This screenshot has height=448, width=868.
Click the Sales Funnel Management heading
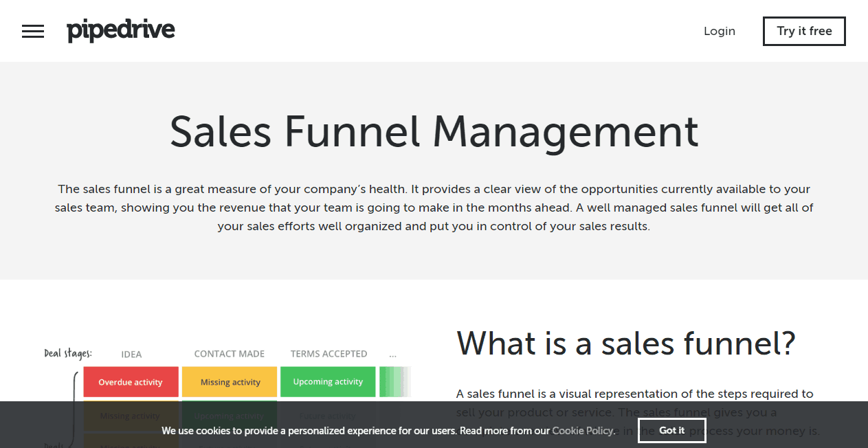pyautogui.click(x=434, y=131)
